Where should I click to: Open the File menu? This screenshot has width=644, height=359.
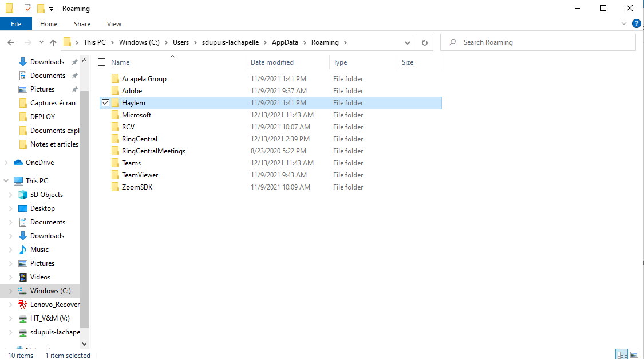pyautogui.click(x=16, y=24)
